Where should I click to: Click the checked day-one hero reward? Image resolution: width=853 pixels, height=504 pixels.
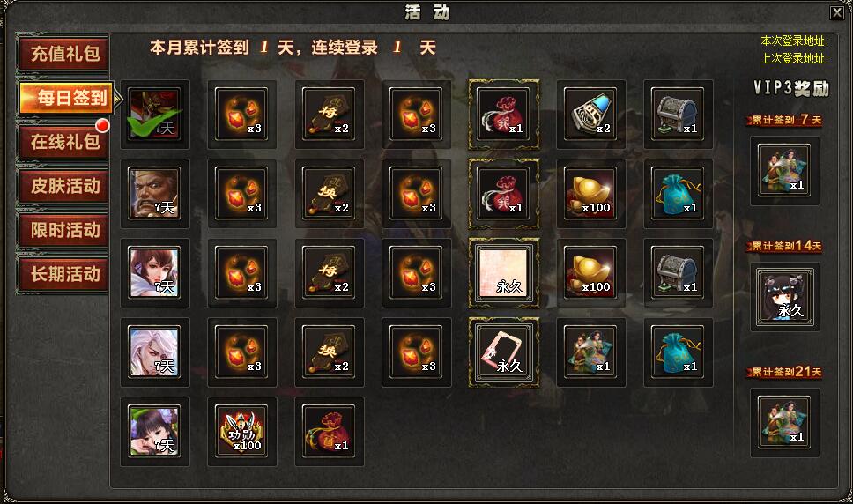154,115
